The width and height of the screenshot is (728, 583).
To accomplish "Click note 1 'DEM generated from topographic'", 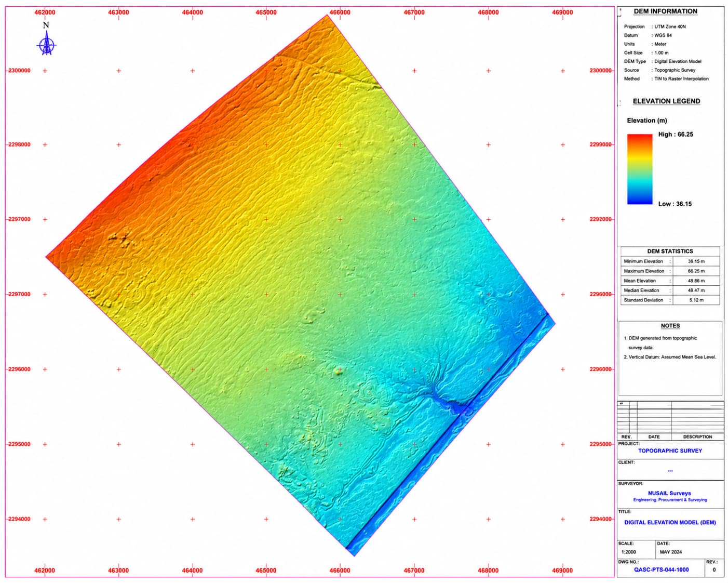I will (660, 338).
